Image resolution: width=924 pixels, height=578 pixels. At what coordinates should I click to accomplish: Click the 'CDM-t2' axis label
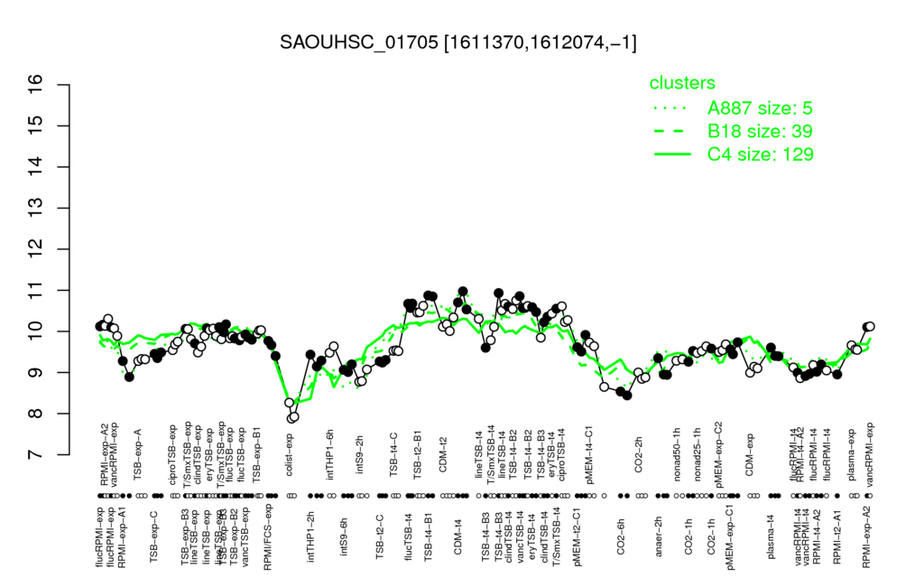pos(443,455)
